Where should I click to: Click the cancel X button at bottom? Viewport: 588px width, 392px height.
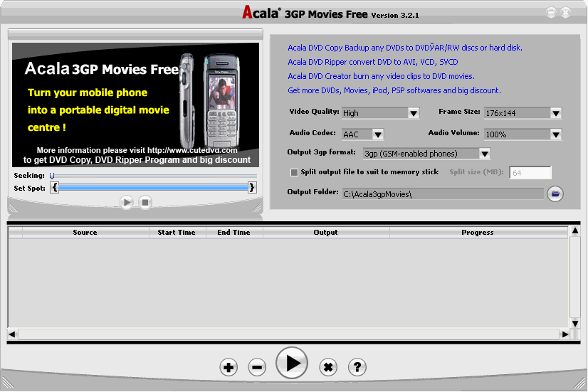click(x=327, y=367)
